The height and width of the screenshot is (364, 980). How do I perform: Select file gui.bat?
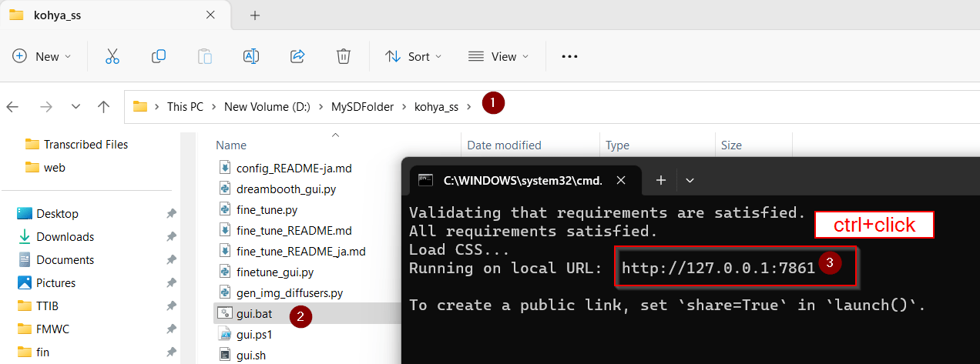click(x=253, y=313)
